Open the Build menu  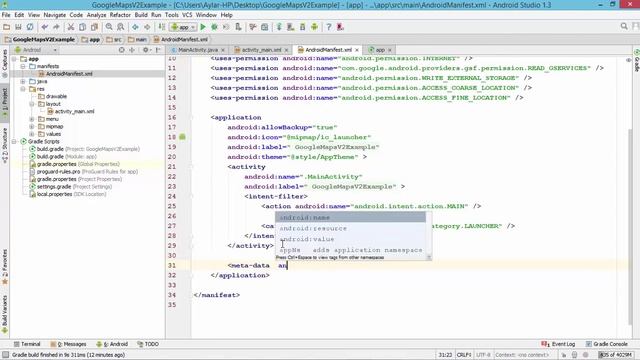(141, 15)
